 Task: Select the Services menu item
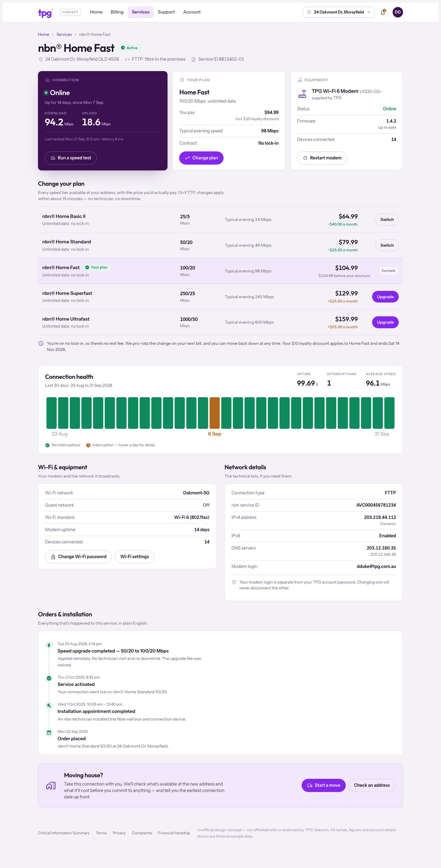click(x=141, y=12)
